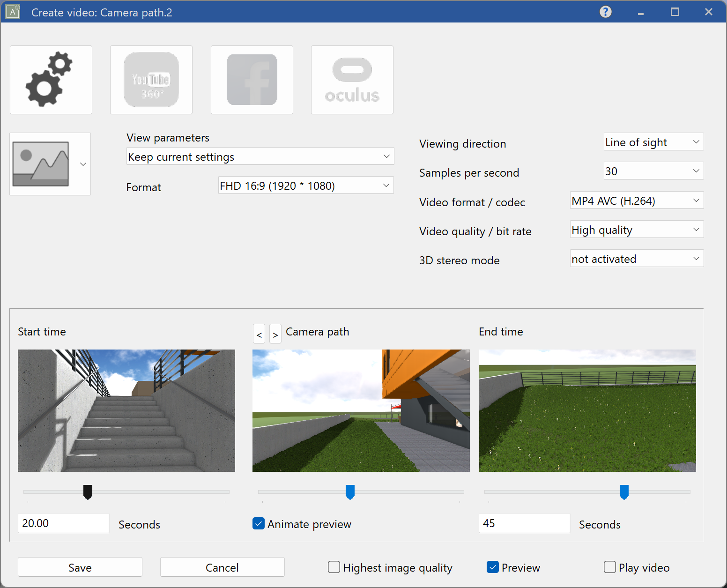Disable the Animate preview checkbox

[259, 524]
